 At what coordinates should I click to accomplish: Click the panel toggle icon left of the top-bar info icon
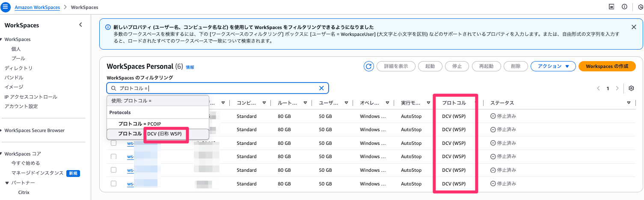click(612, 7)
